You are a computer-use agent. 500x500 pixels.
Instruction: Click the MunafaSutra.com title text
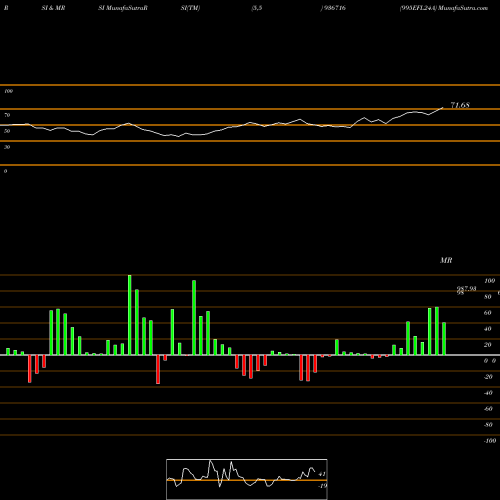point(463,8)
